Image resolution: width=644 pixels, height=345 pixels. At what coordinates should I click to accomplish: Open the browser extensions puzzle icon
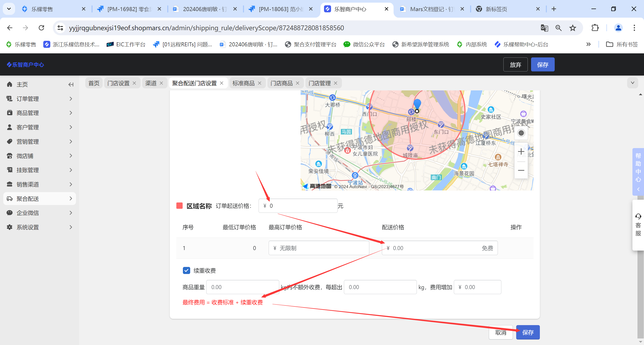(595, 28)
